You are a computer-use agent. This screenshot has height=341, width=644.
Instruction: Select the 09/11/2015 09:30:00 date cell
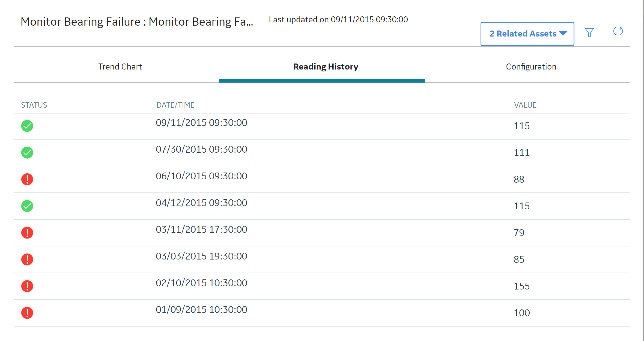tap(201, 123)
